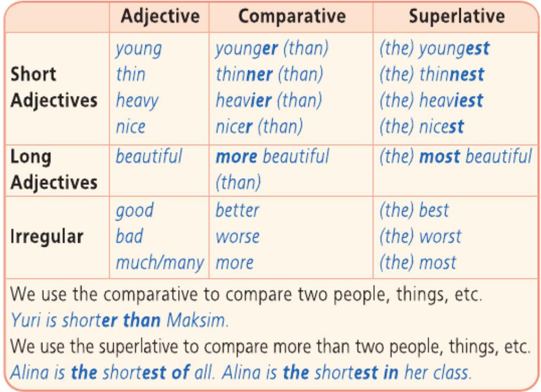Click (the) thinnest in Superlative column

click(431, 74)
